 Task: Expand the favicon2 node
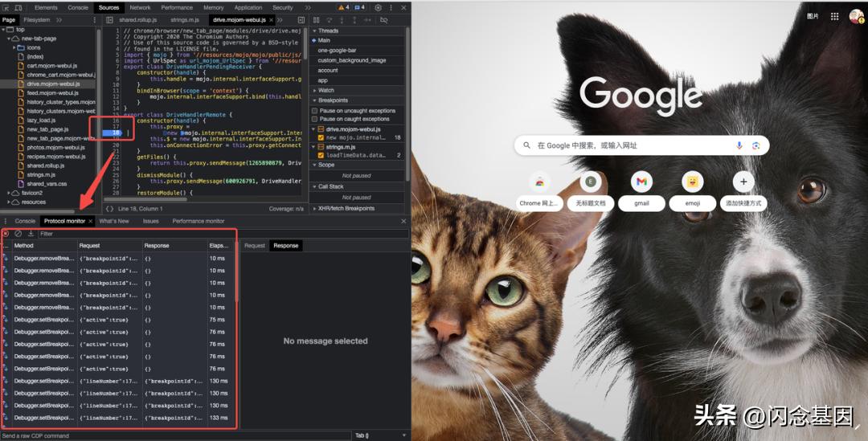click(x=9, y=193)
